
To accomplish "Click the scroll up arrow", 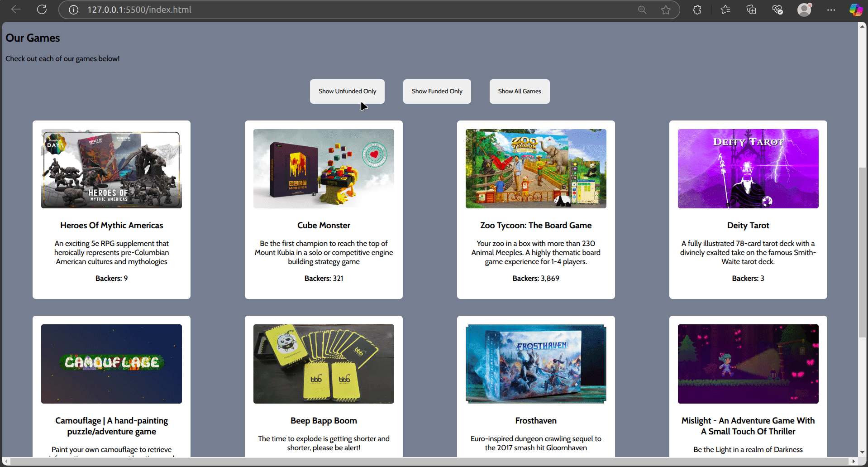I will click(862, 27).
